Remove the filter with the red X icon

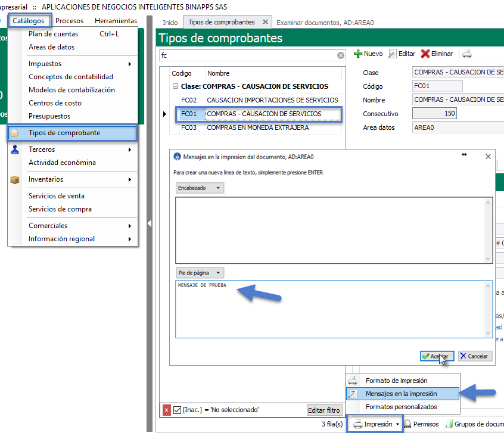[166, 410]
